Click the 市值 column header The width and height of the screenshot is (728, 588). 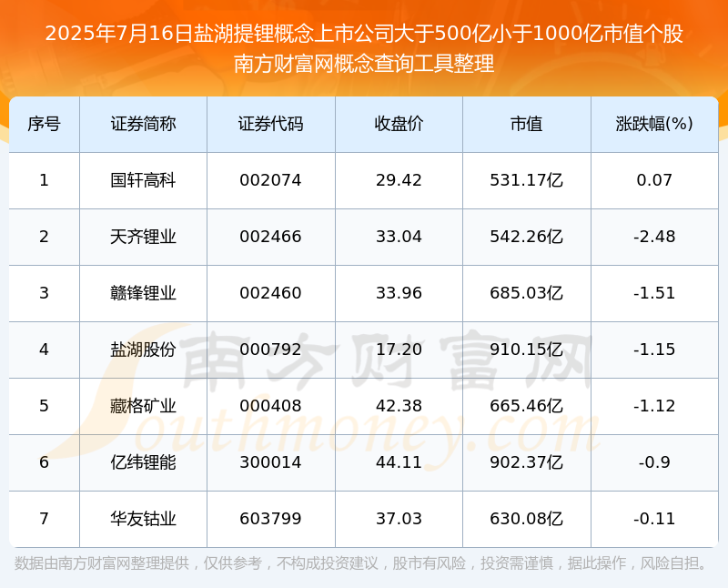pyautogui.click(x=527, y=124)
